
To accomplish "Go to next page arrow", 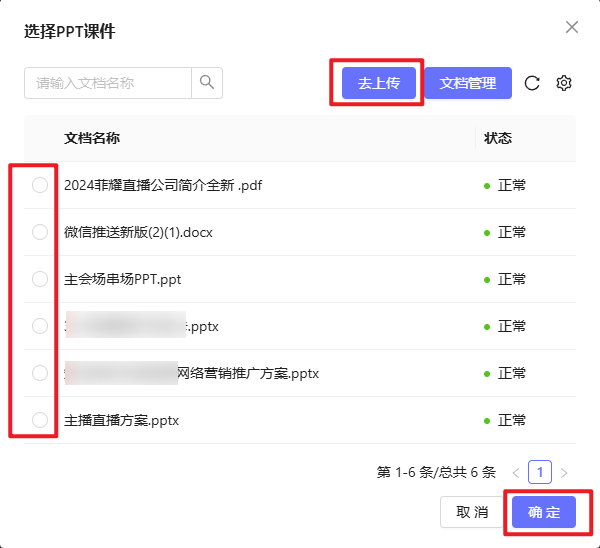I will coord(564,472).
